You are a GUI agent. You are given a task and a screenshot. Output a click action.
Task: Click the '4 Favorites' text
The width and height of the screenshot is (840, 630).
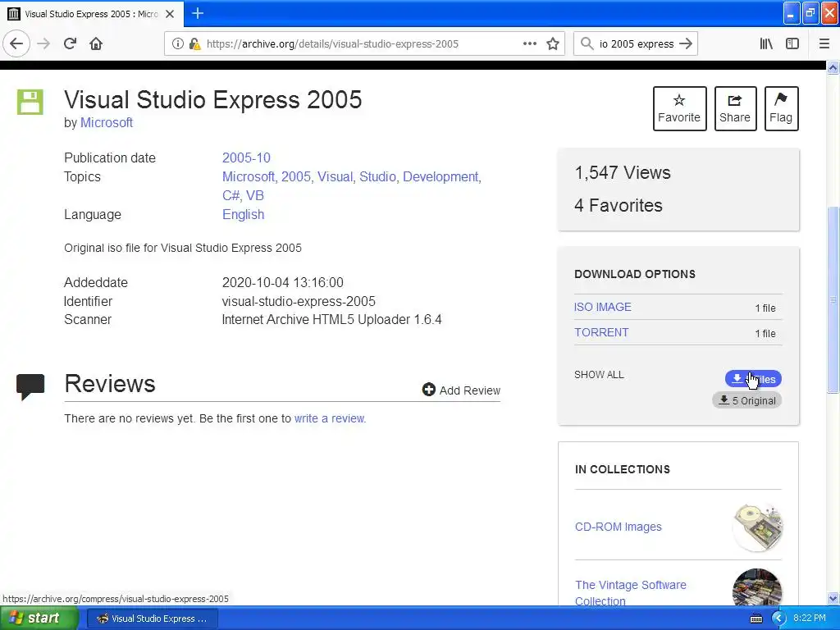tap(619, 205)
